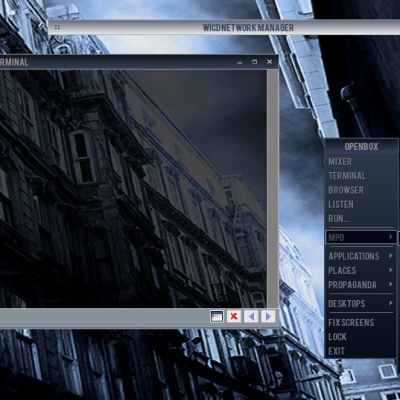The height and width of the screenshot is (400, 400).
Task: Click the Wicd Network Manager title bar
Action: (x=224, y=27)
